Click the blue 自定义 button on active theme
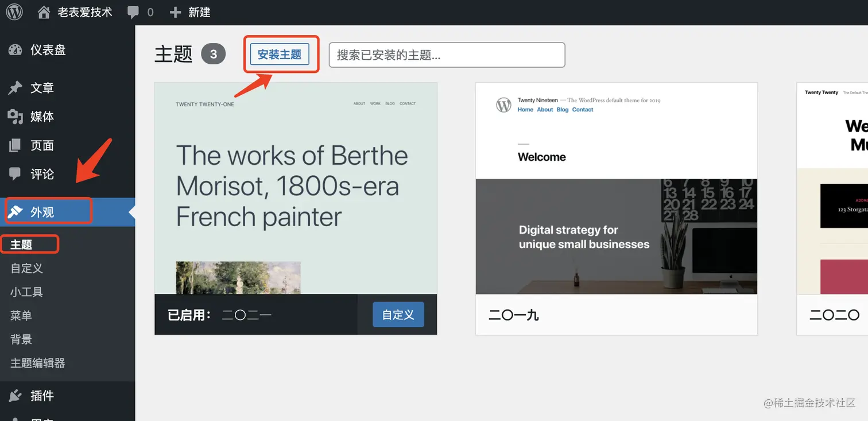 pyautogui.click(x=398, y=315)
